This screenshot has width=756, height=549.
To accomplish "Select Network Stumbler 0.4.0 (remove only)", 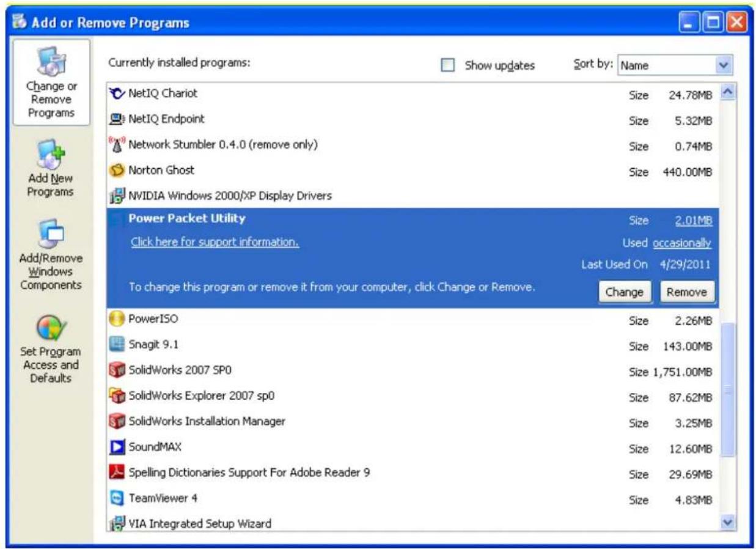I will 413,146.
